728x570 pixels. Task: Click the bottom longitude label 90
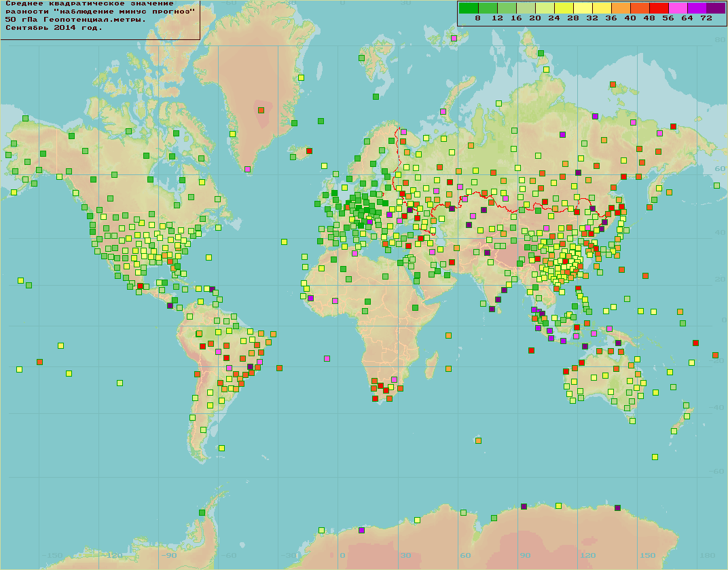[x=525, y=556]
